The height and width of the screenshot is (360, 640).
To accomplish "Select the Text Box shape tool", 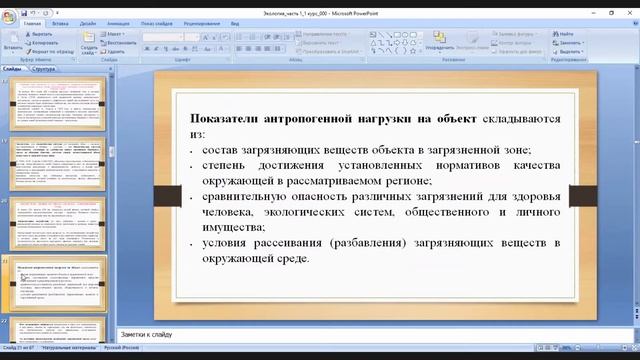I will (373, 35).
